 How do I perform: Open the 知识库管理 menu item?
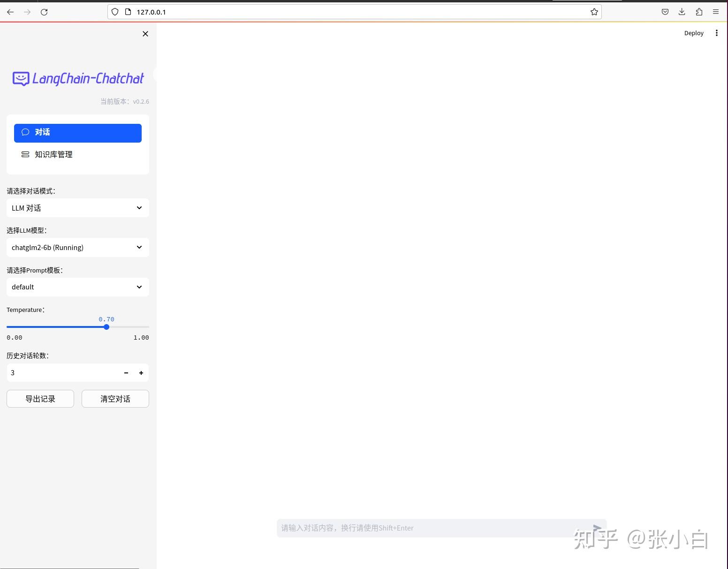click(78, 154)
